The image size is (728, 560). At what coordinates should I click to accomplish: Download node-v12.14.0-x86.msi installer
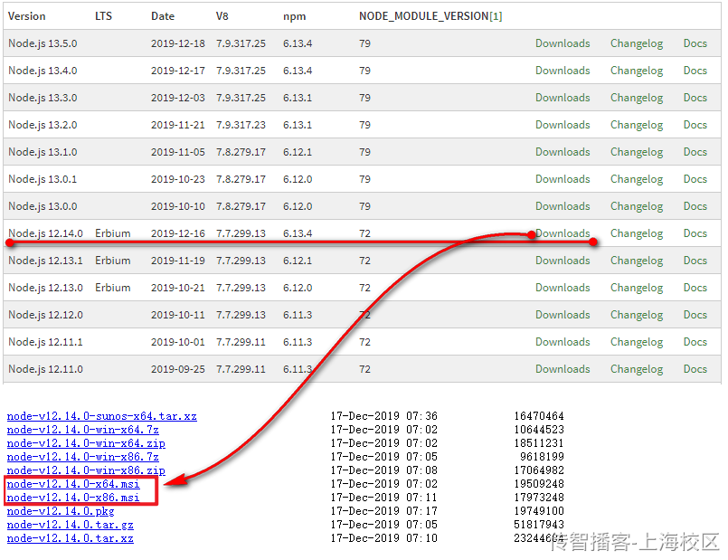coord(73,498)
